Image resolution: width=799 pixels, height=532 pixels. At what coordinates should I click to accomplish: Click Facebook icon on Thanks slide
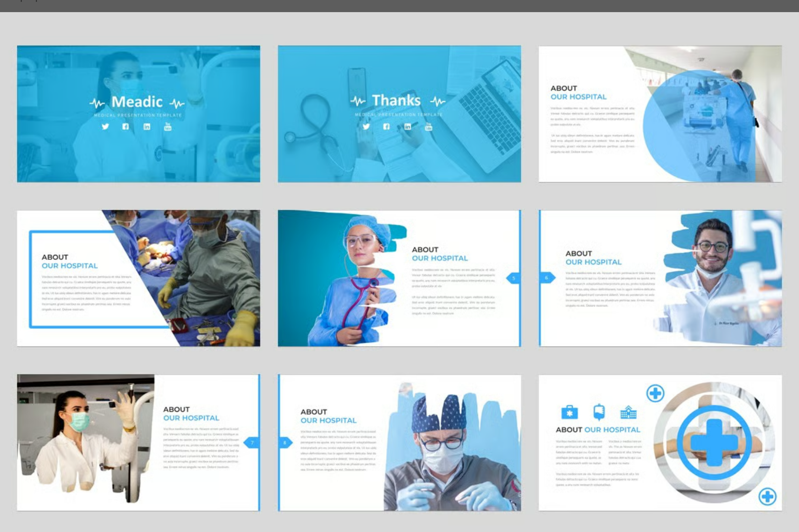click(386, 126)
